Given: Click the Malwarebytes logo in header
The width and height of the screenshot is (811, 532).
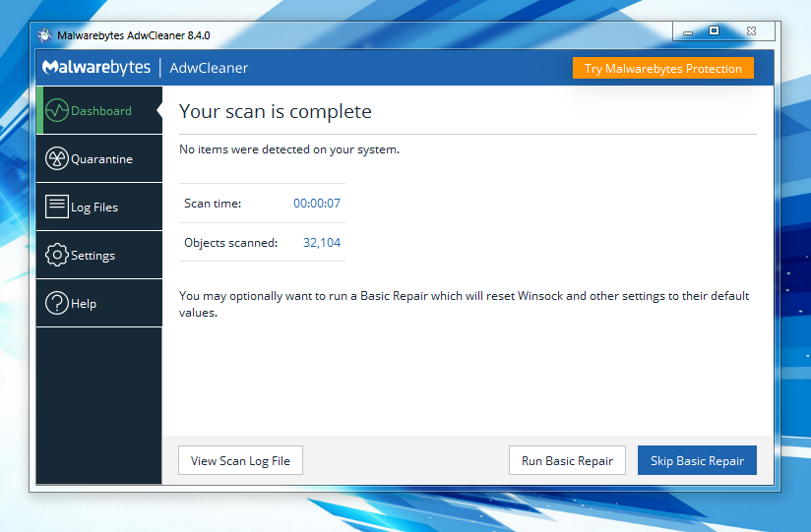Looking at the screenshot, I should (96, 67).
